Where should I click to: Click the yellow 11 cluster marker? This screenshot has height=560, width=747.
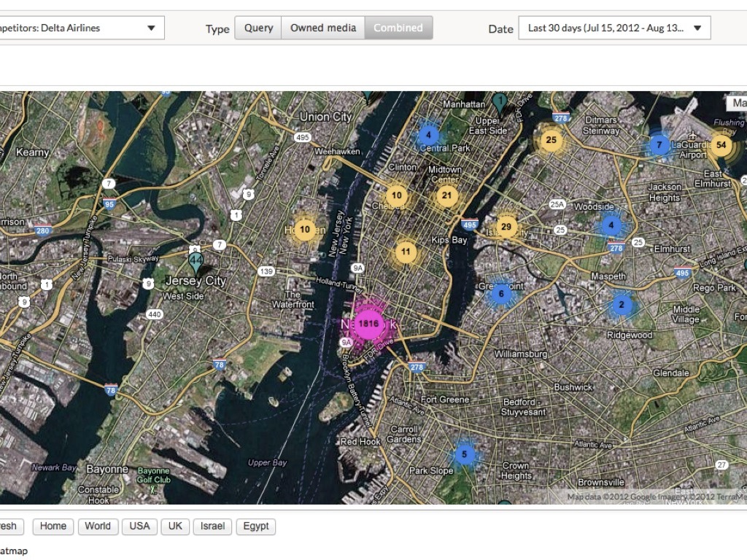pos(406,253)
